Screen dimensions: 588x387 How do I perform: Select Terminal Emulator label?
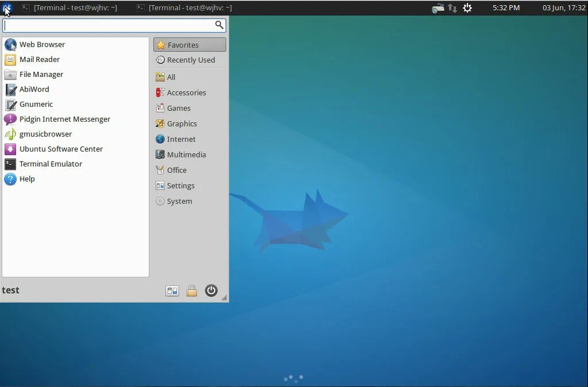coord(51,164)
